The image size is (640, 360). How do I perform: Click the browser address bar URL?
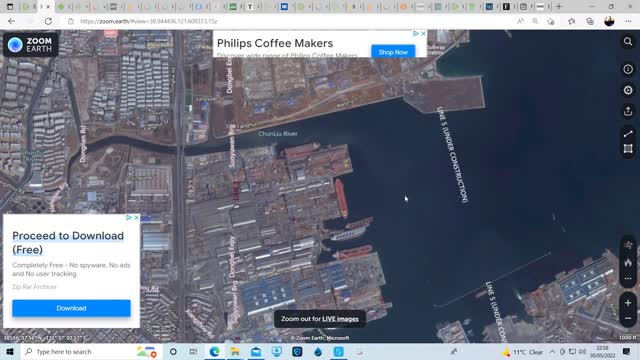click(149, 21)
